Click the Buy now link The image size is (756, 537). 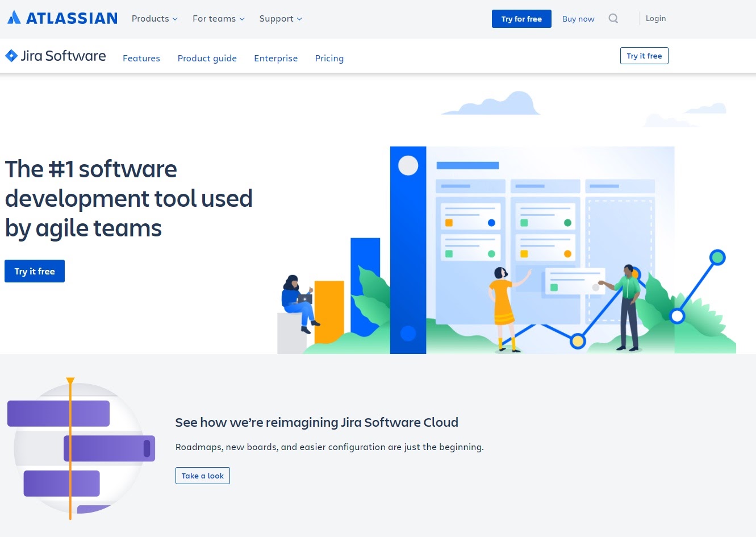pyautogui.click(x=578, y=19)
